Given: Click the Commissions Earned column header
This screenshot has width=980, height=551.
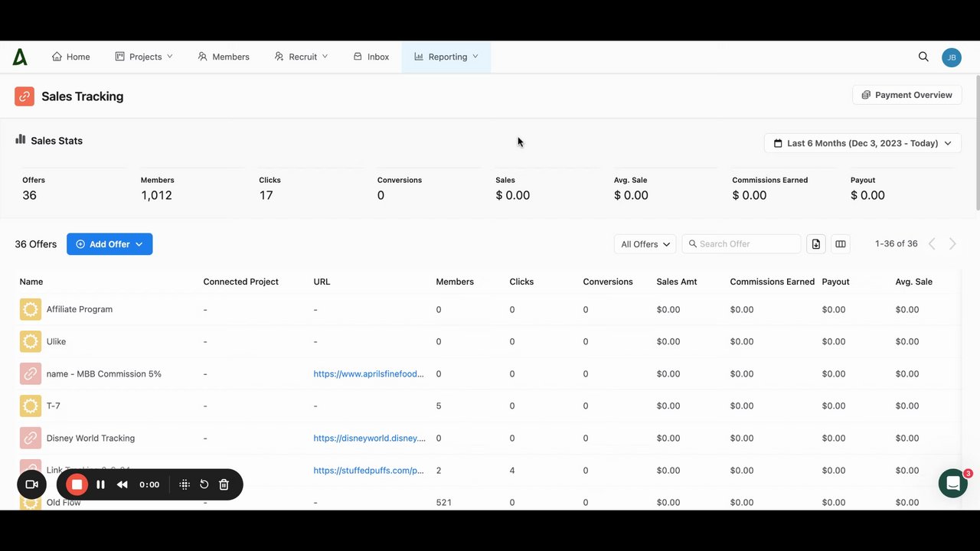Looking at the screenshot, I should (772, 282).
